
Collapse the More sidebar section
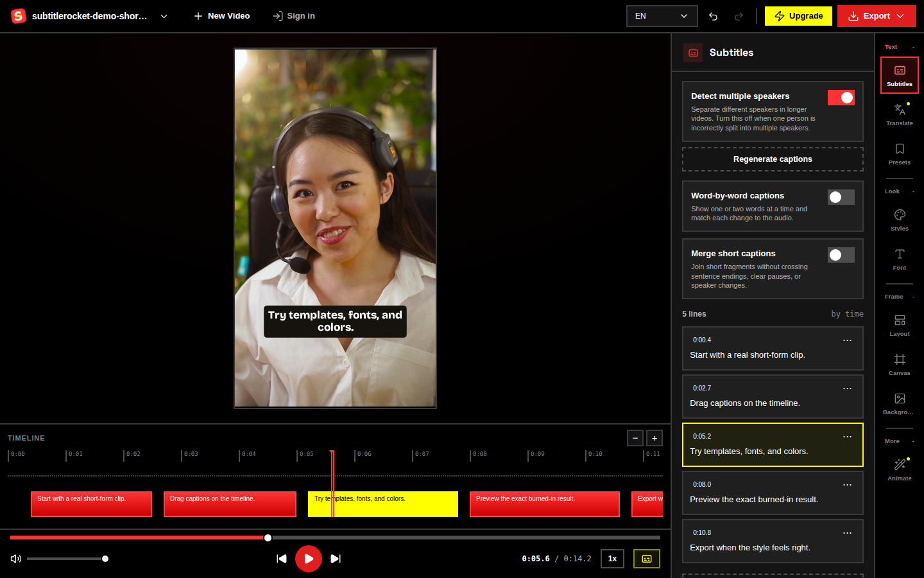[x=900, y=441]
